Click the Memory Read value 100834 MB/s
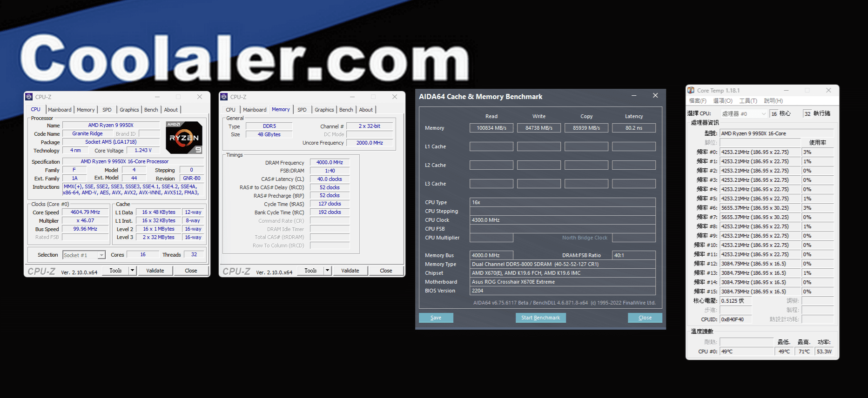This screenshot has width=868, height=398. [491, 128]
